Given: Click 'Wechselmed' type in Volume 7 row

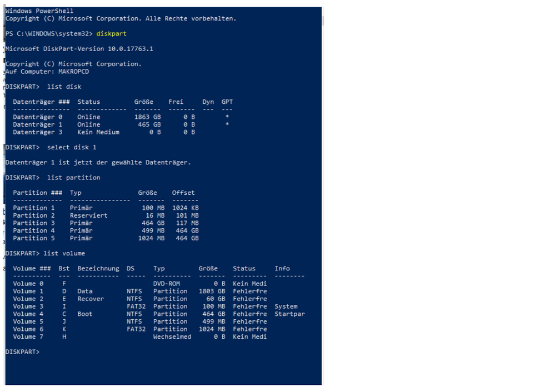Looking at the screenshot, I should [172, 336].
